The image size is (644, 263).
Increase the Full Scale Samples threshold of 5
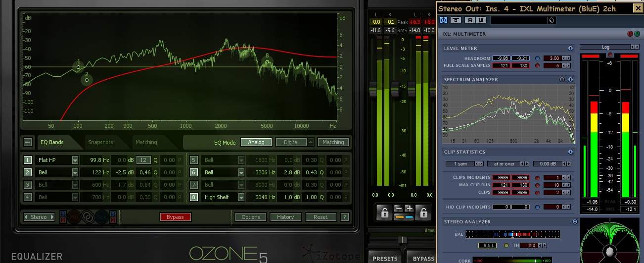coord(568,65)
